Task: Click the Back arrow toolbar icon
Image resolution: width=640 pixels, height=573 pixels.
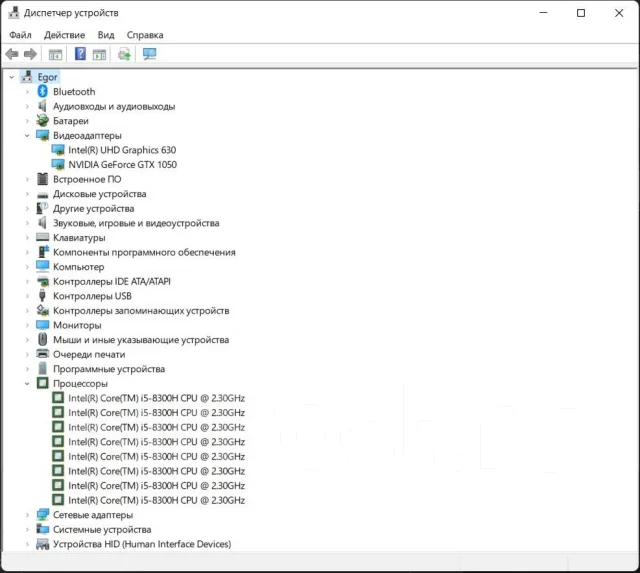Action: click(x=12, y=54)
